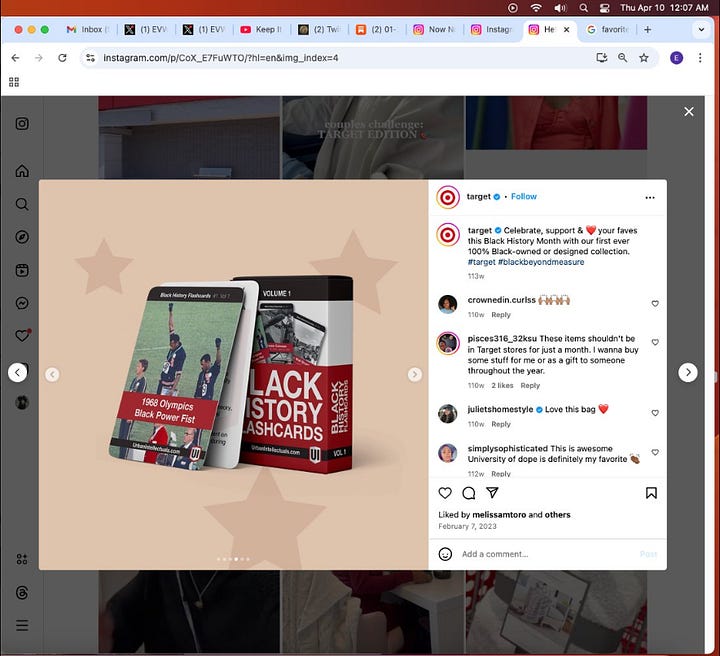The image size is (720, 656).
Task: Open the emoji picker in comment box
Action: [x=445, y=554]
